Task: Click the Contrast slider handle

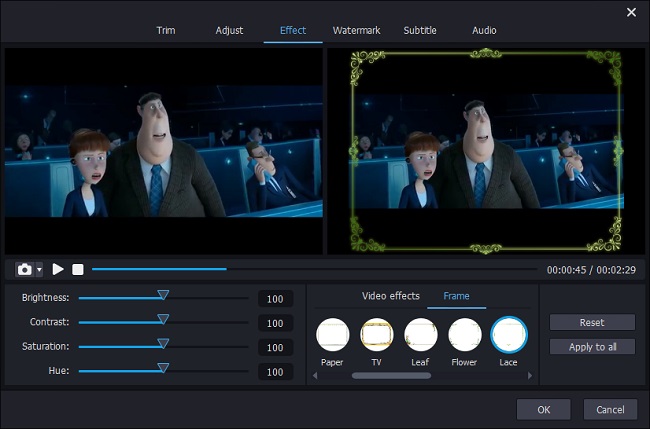Action: pos(163,319)
